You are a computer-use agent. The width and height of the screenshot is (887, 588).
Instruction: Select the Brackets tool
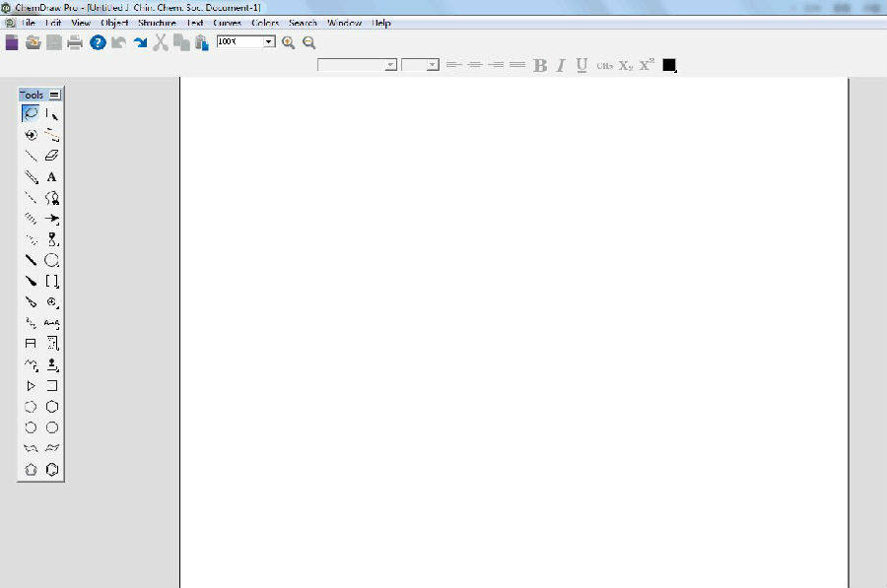coord(52,282)
